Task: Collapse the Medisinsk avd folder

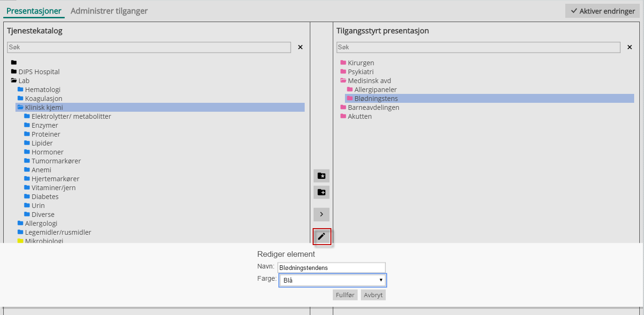Action: [x=343, y=81]
